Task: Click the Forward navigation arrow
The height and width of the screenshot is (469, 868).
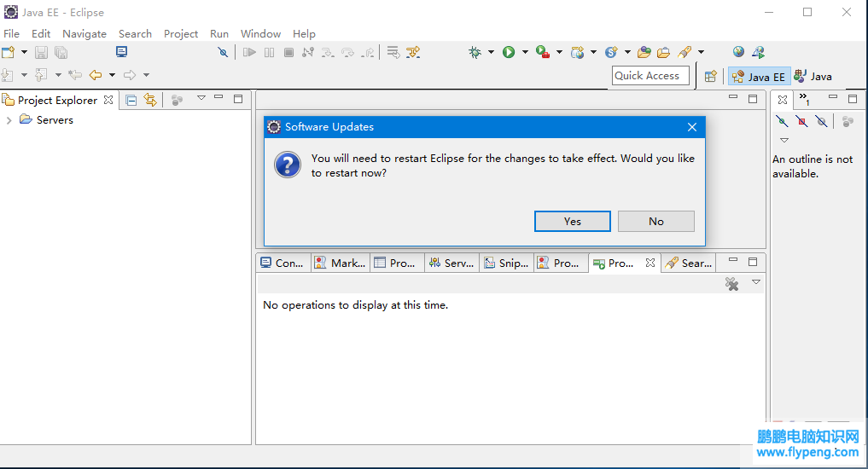Action: pyautogui.click(x=130, y=75)
